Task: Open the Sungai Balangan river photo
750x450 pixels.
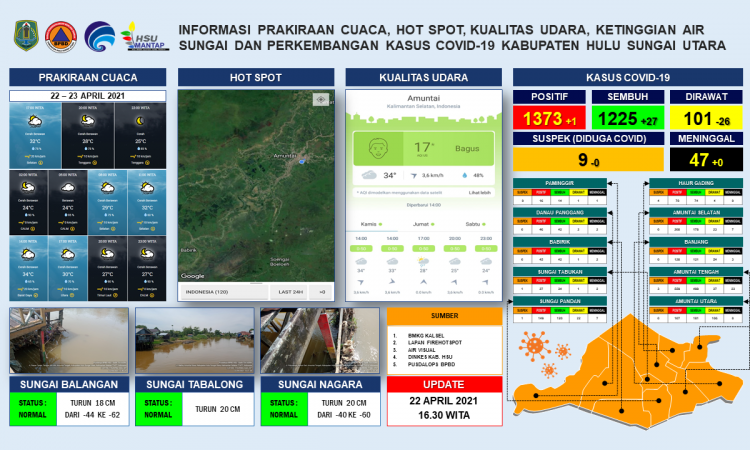Action: pyautogui.click(x=69, y=341)
